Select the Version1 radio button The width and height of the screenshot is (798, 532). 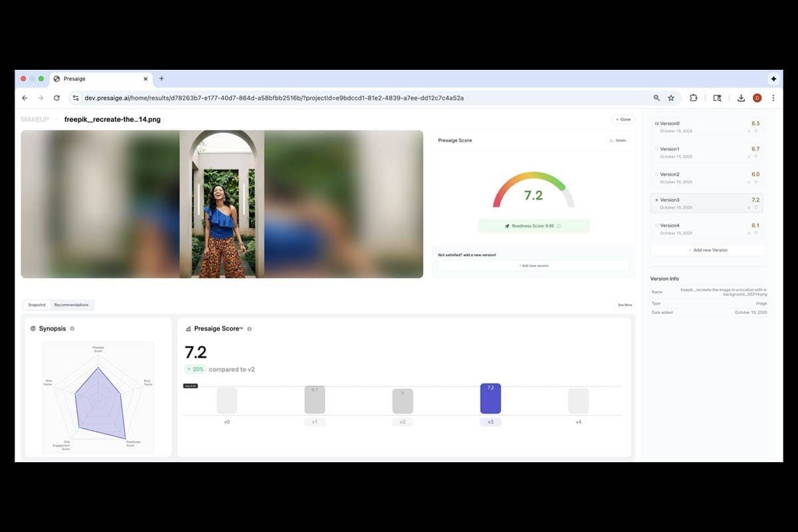pyautogui.click(x=658, y=149)
